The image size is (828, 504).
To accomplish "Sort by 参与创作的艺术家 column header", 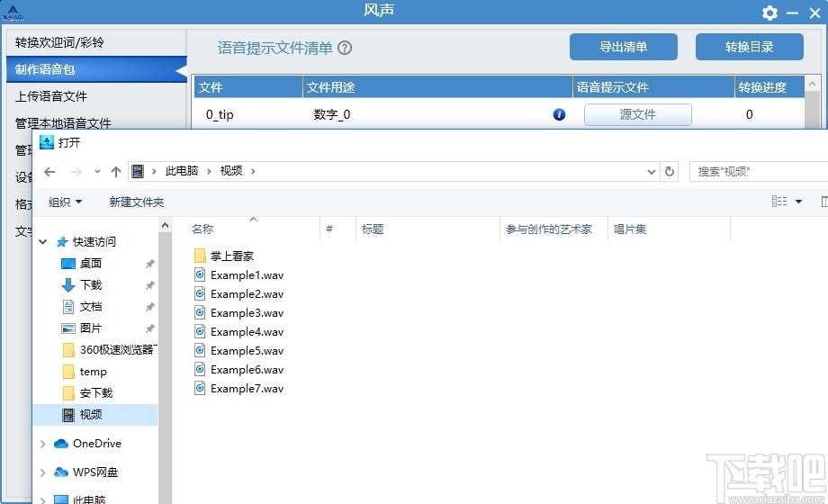I will pos(549,229).
